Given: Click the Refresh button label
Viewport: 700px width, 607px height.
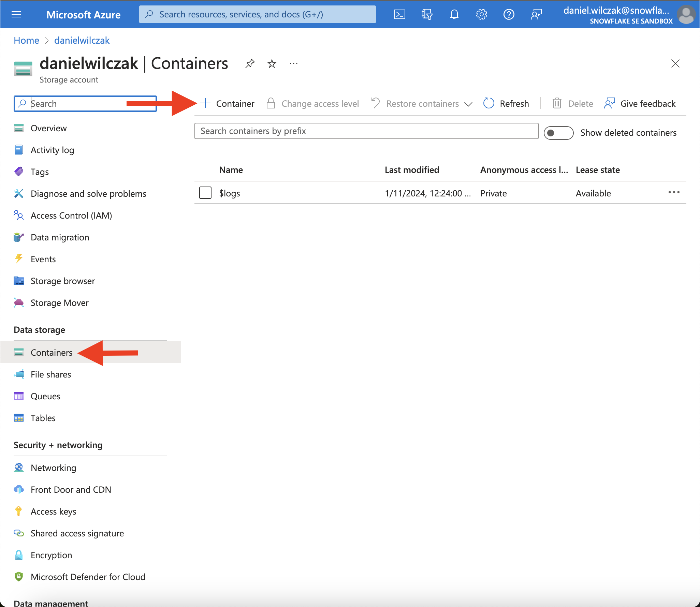Looking at the screenshot, I should 514,104.
